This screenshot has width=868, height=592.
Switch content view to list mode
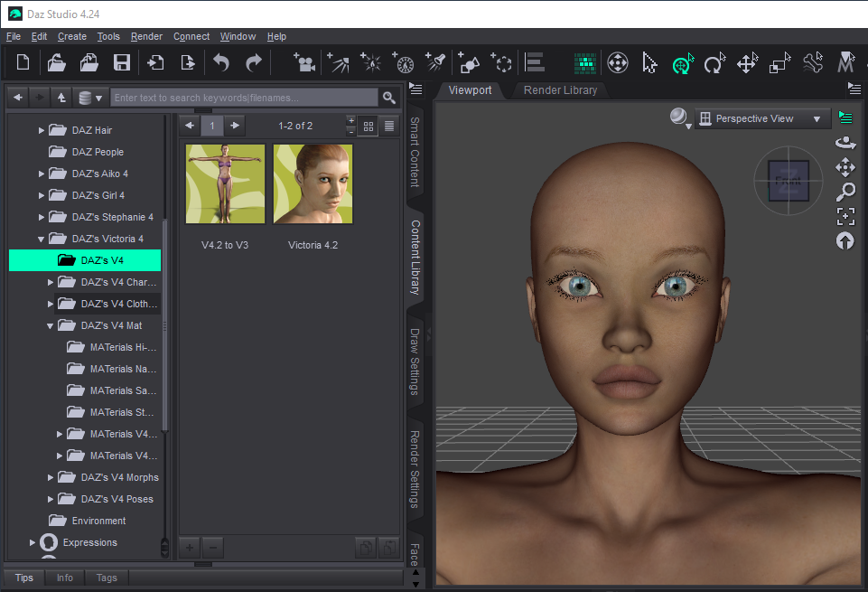(x=389, y=126)
